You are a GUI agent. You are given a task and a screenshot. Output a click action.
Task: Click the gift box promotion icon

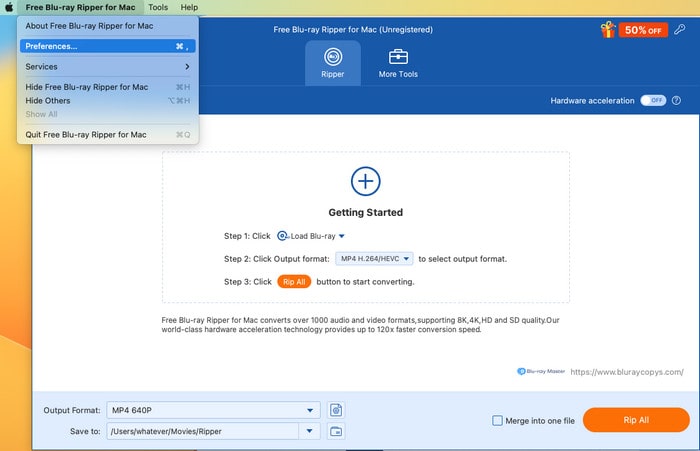click(607, 30)
